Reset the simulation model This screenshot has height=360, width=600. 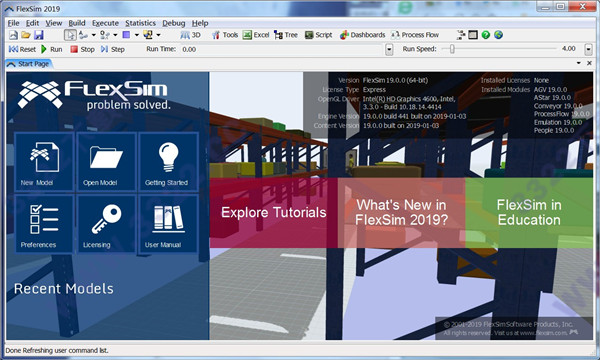22,49
